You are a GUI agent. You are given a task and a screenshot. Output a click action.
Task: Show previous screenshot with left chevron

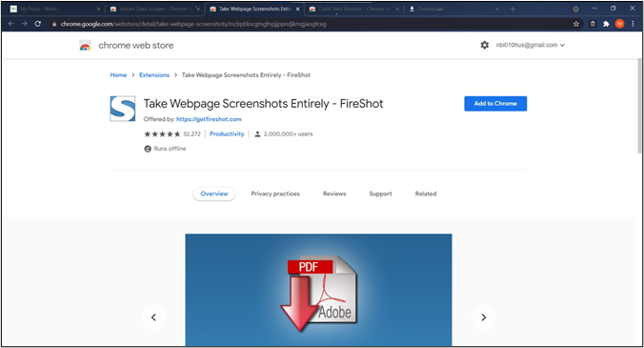(153, 317)
